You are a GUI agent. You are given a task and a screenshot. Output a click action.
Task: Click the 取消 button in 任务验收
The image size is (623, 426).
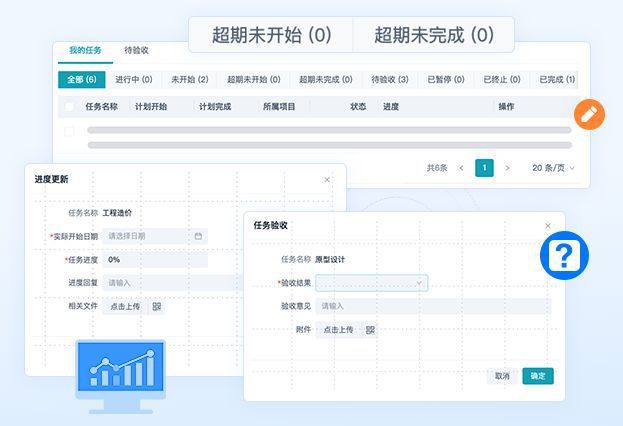point(502,376)
